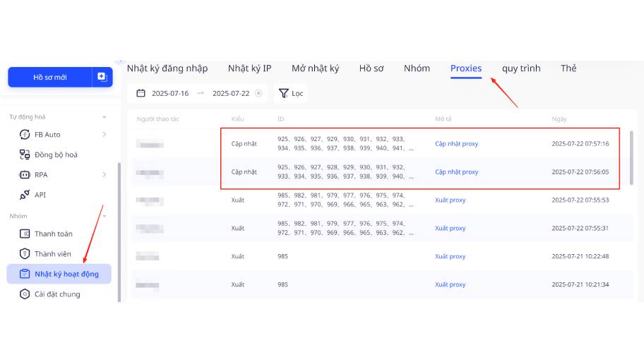Viewport: 644px width, 362px height.
Task: Switch to Mở nhật ký tab
Action: pyautogui.click(x=316, y=68)
